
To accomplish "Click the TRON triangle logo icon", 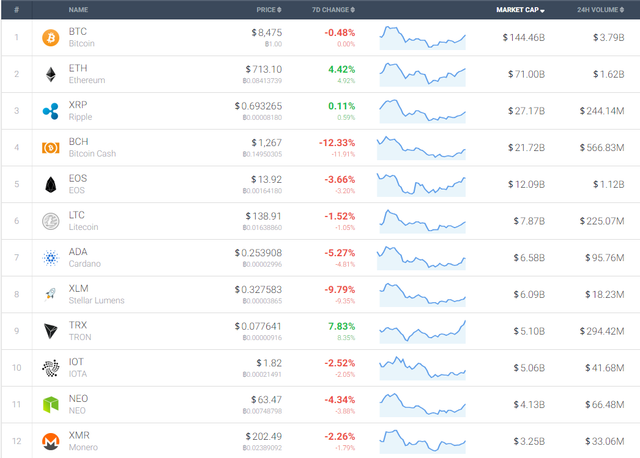I will [x=50, y=331].
